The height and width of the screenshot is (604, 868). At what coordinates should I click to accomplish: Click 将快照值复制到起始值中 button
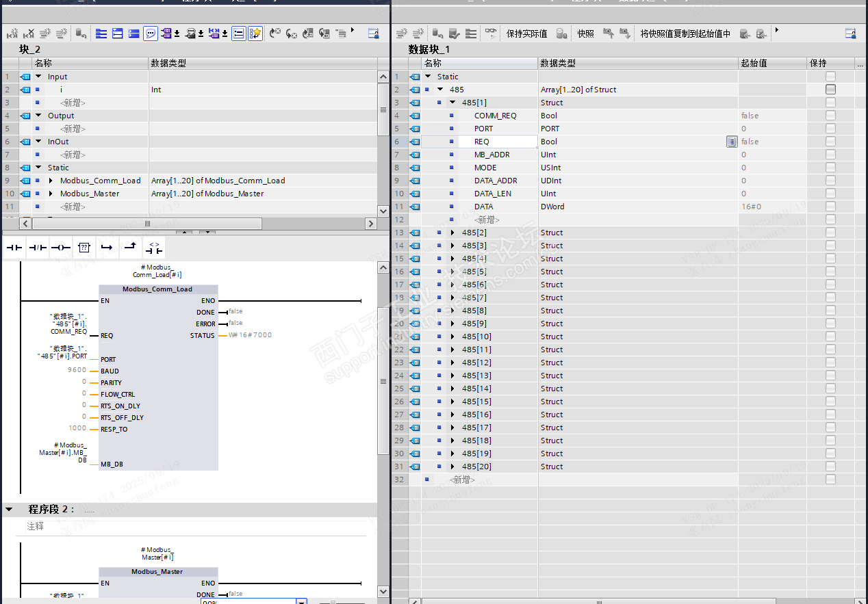click(x=685, y=34)
